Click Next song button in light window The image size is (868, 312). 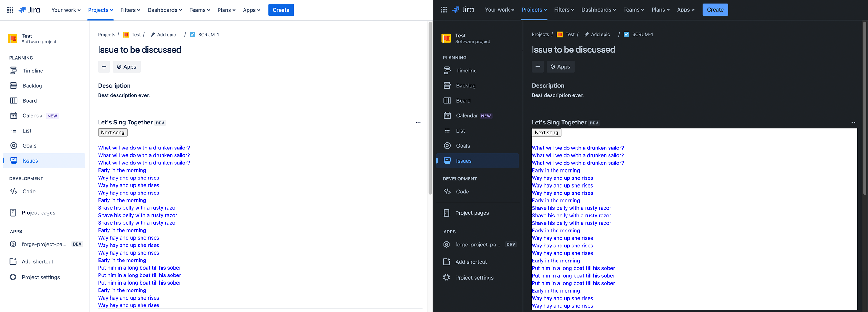tap(113, 133)
